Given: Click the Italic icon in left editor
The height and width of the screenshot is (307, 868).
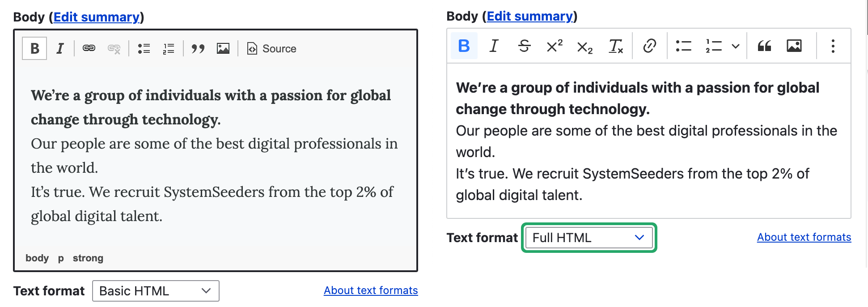Looking at the screenshot, I should click(60, 48).
